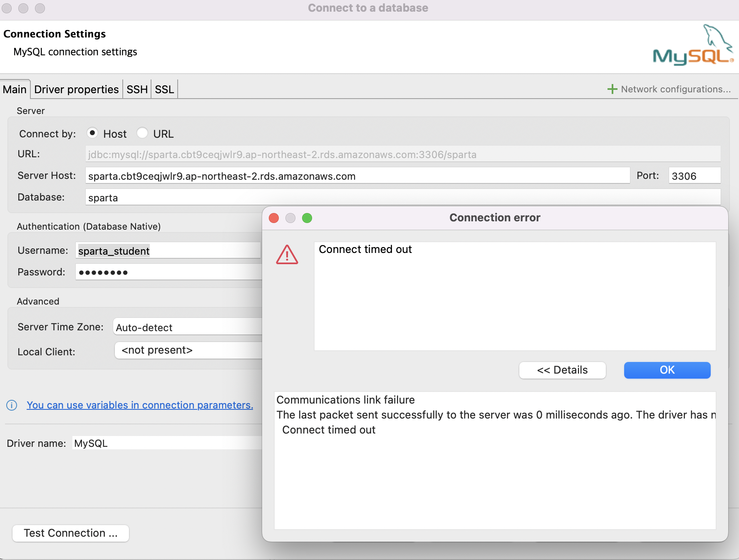Image resolution: width=739 pixels, height=560 pixels.
Task: Close the Connection error dialog with red button
Action: (x=274, y=218)
